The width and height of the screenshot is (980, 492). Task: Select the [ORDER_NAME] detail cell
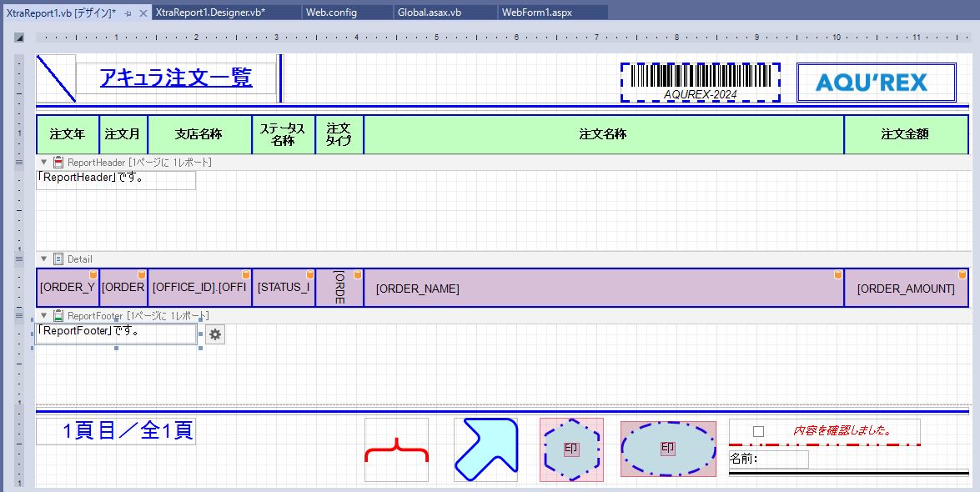coord(603,289)
